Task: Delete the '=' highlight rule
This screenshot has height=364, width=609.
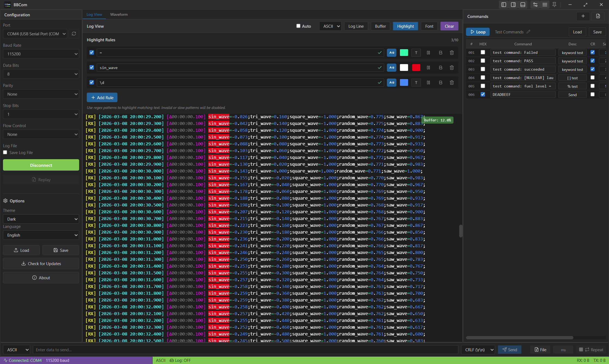Action: 452,53
